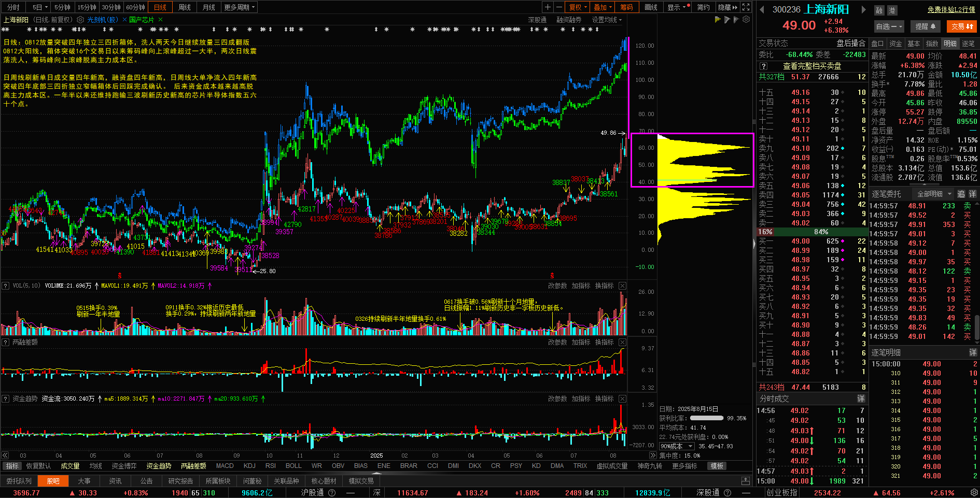Open chip distribution settings gear
This screenshot has width=980, height=498.
point(746,20)
